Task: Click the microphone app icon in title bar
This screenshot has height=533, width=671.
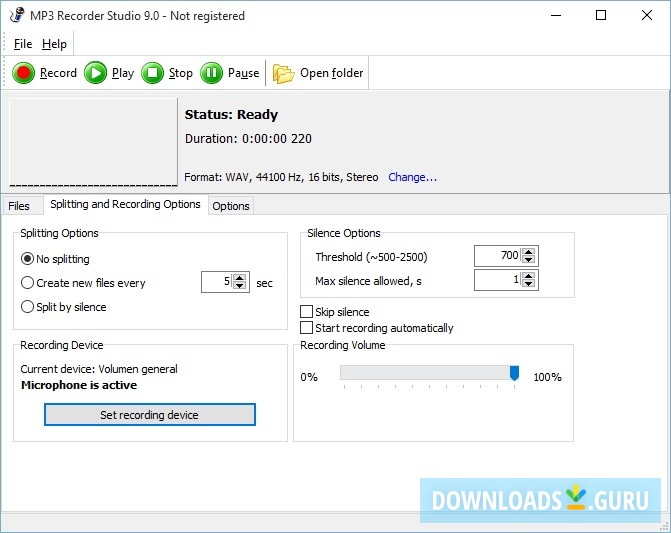Action: tap(17, 15)
